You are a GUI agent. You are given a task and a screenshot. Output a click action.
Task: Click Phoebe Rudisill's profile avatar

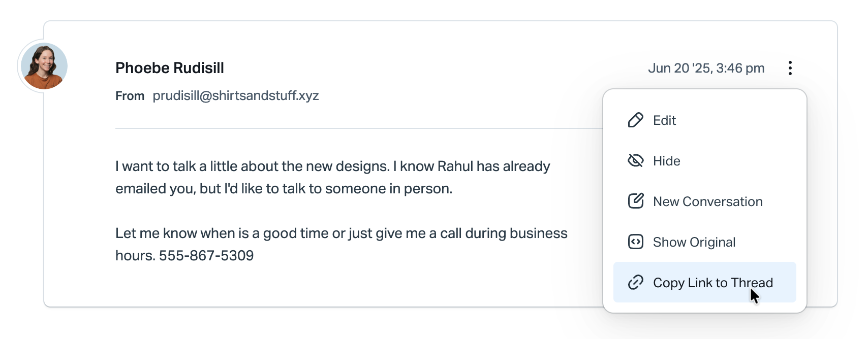pos(44,66)
